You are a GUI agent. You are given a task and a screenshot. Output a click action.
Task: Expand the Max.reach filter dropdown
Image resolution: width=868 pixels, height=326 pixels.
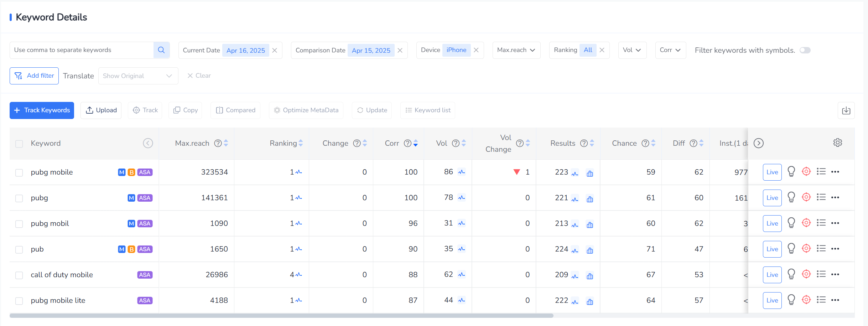(516, 50)
